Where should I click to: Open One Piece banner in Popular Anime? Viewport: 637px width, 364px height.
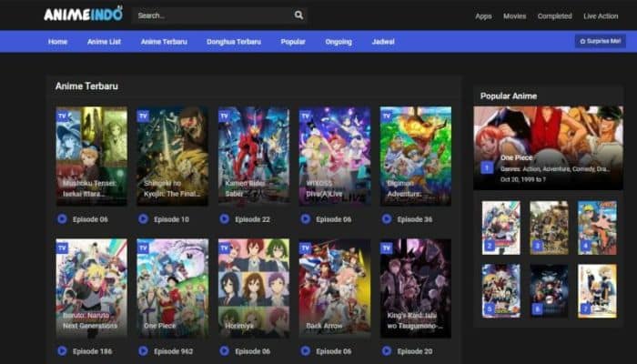548,147
